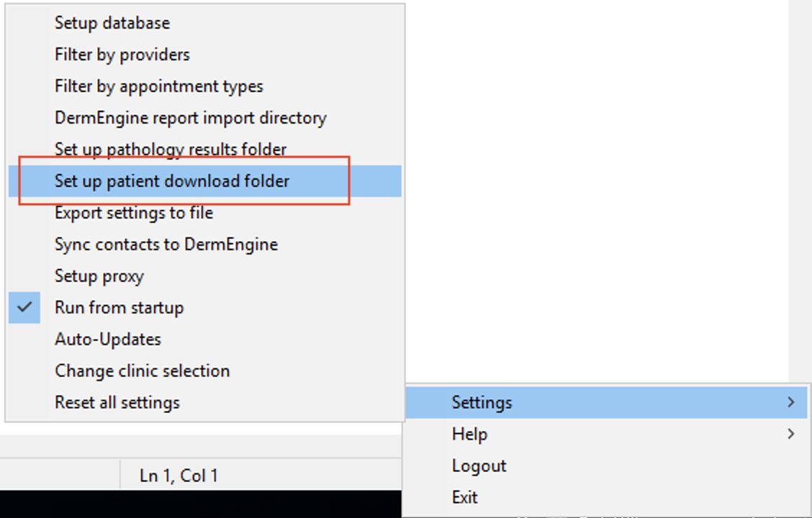
Task: Choose Filter by appointment types
Action: click(x=159, y=86)
